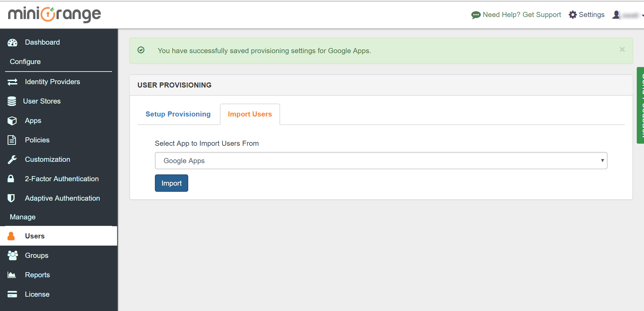Click the Import button
Screen dimensions: 644x311
click(171, 183)
